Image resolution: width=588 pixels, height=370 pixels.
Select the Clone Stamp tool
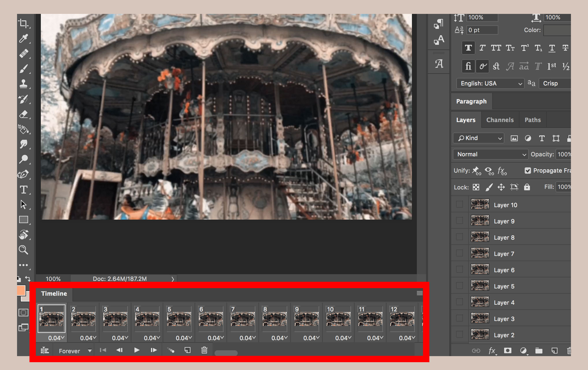(24, 84)
